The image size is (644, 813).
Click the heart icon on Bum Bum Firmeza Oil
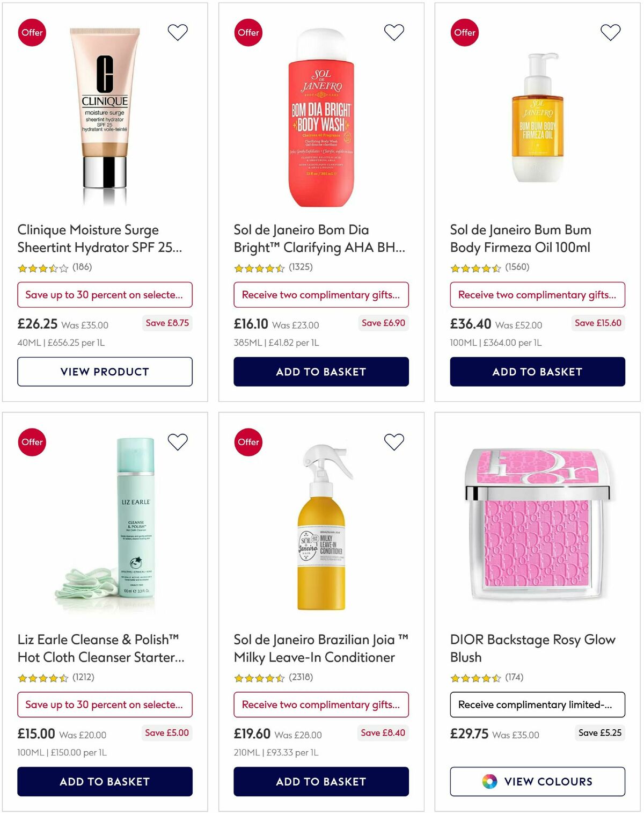pyautogui.click(x=610, y=32)
